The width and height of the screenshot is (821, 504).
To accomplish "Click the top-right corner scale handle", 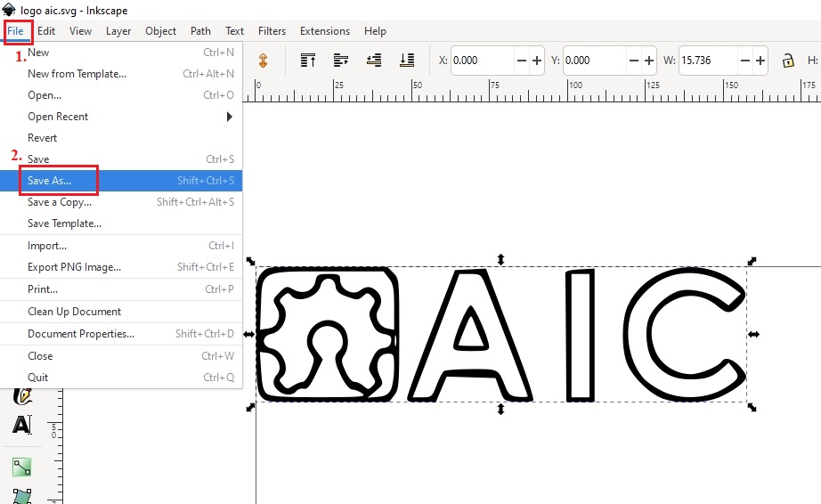I will tap(752, 261).
